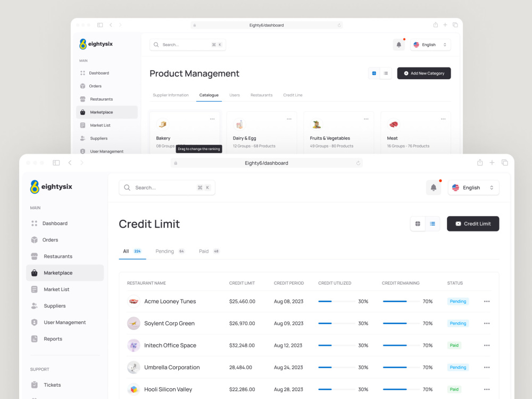Open more options for Soylent Corp Green row
This screenshot has height=399, width=532.
click(487, 323)
